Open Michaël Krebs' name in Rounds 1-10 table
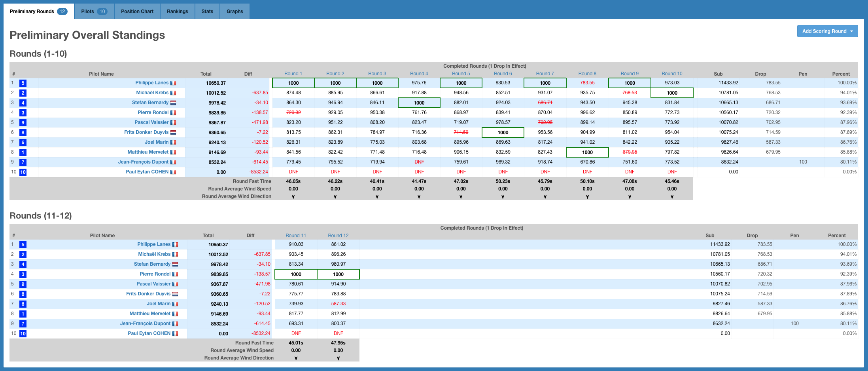This screenshot has height=371, width=868. coord(152,93)
